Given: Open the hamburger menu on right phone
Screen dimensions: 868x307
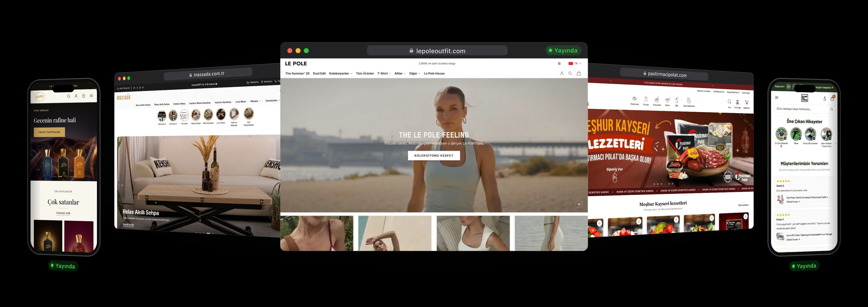Looking at the screenshot, I should coord(776,97).
